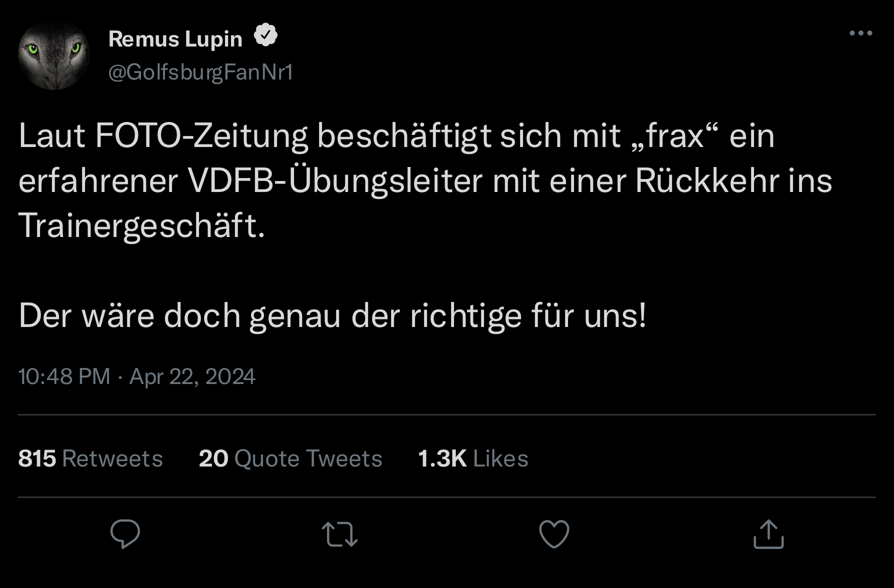Open the Remus Lupin display name
Image resolution: width=894 pixels, height=588 pixels.
[175, 39]
